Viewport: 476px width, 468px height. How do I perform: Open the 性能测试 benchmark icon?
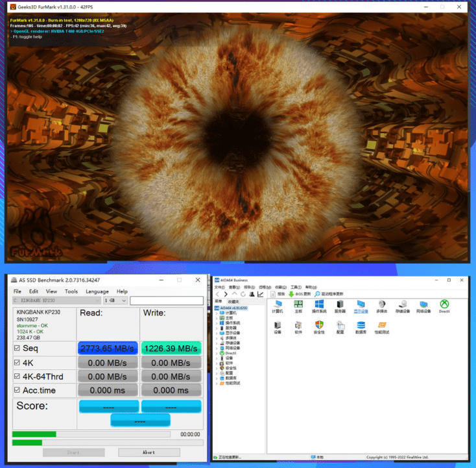[382, 325]
